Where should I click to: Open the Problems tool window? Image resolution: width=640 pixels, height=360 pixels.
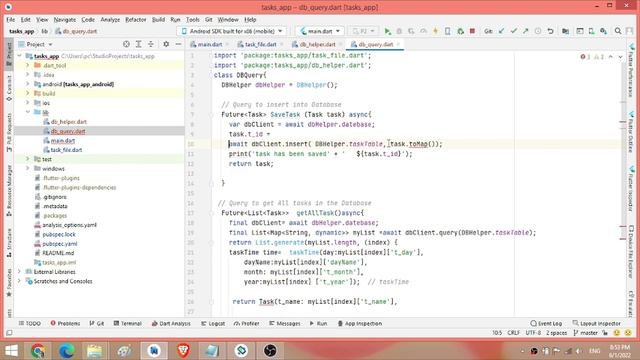(65, 323)
